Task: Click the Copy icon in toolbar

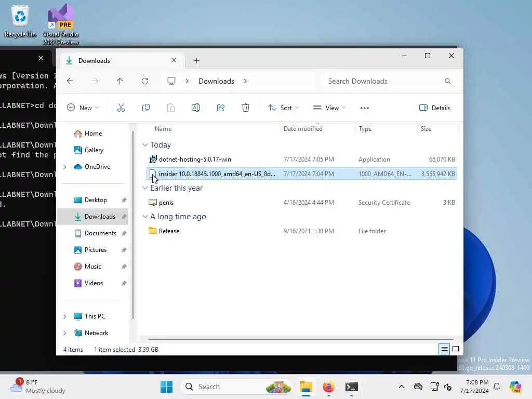Action: [x=146, y=108]
